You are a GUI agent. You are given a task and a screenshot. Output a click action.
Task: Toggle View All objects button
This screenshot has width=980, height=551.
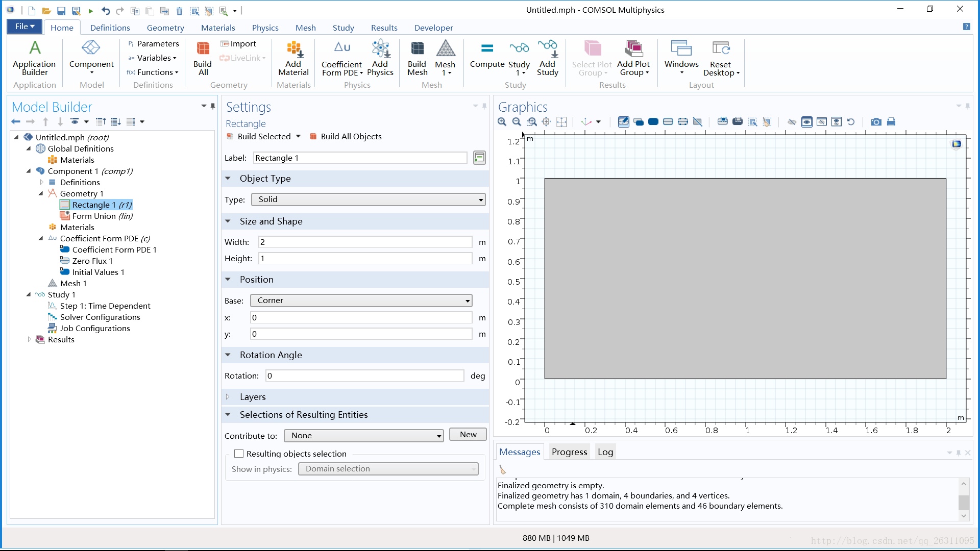(836, 122)
